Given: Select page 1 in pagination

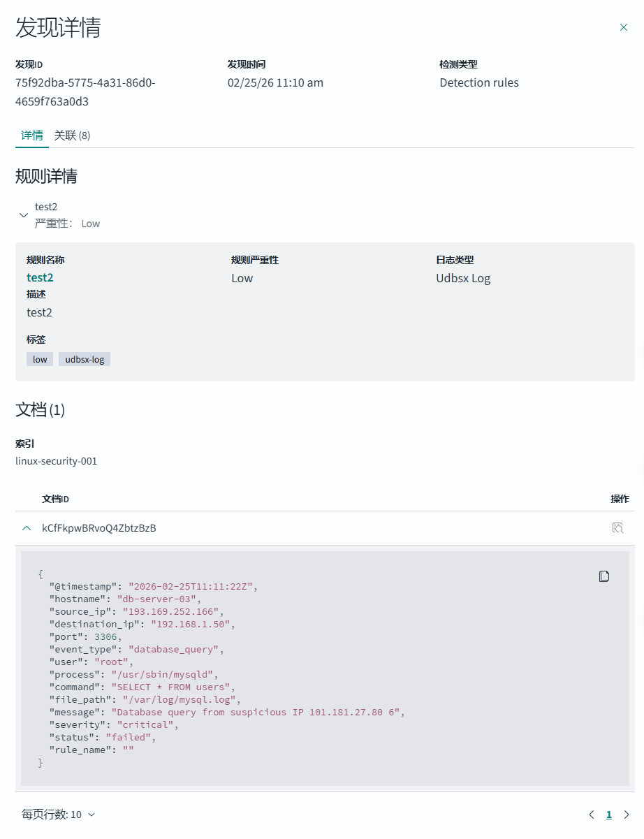Looking at the screenshot, I should [x=609, y=815].
